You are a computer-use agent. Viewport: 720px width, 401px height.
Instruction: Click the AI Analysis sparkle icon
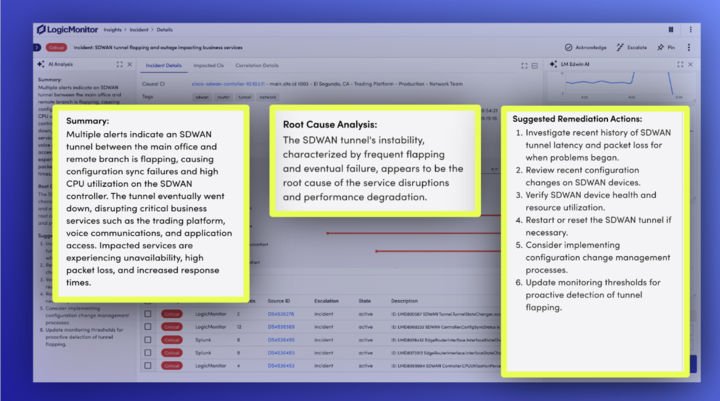(x=41, y=64)
